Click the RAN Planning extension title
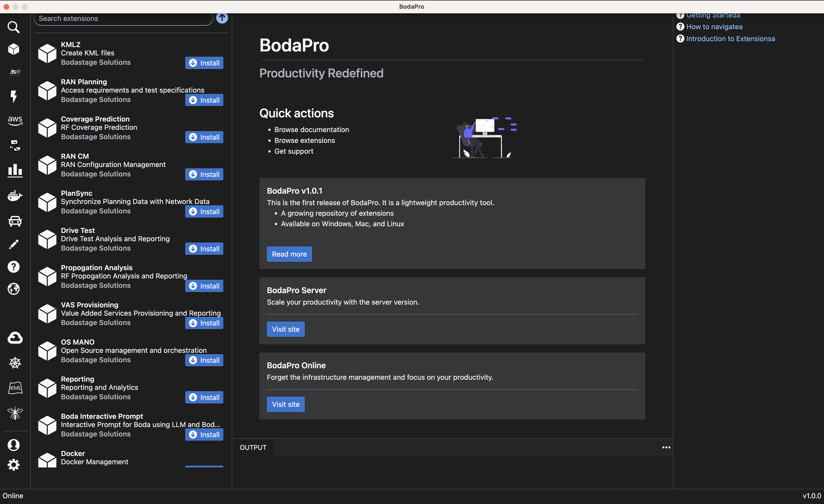The image size is (824, 504). pos(84,82)
